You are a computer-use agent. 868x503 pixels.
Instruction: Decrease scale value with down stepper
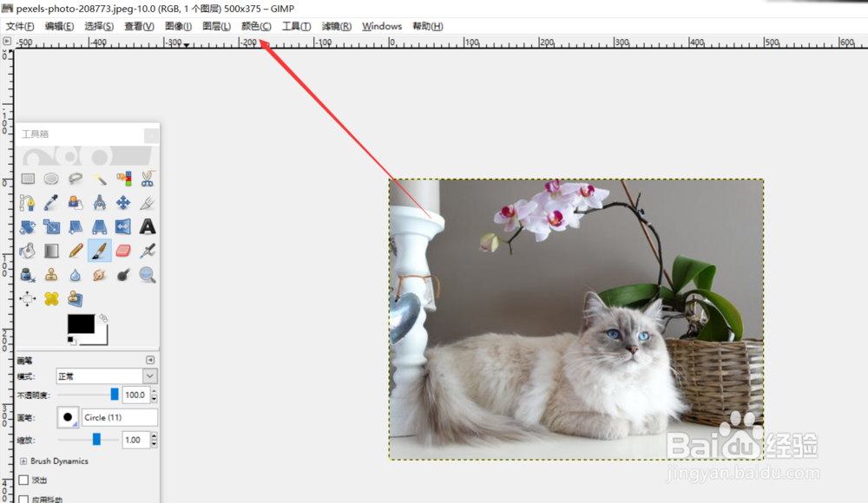pos(154,443)
